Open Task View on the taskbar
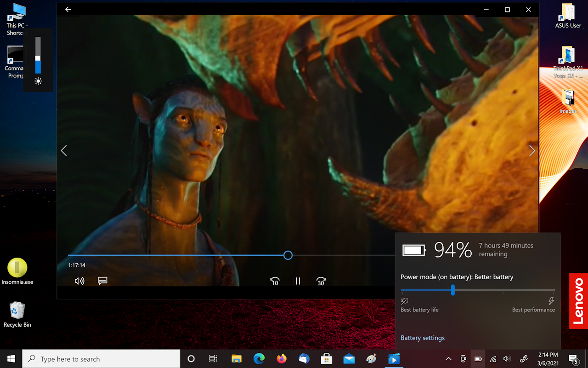The width and height of the screenshot is (588, 368). [x=213, y=359]
